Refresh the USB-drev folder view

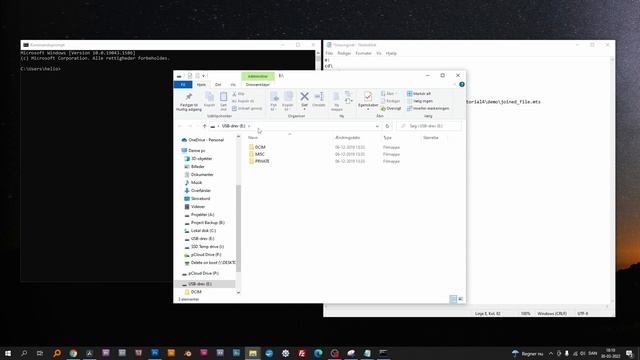[387, 126]
